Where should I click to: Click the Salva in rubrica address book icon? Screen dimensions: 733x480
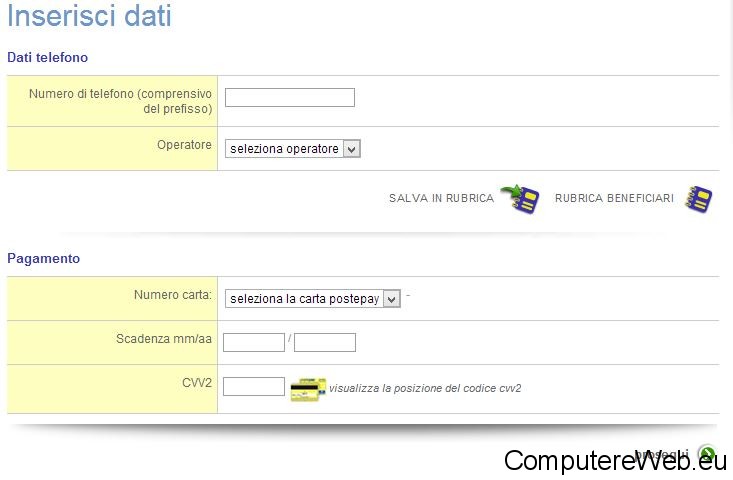point(520,199)
